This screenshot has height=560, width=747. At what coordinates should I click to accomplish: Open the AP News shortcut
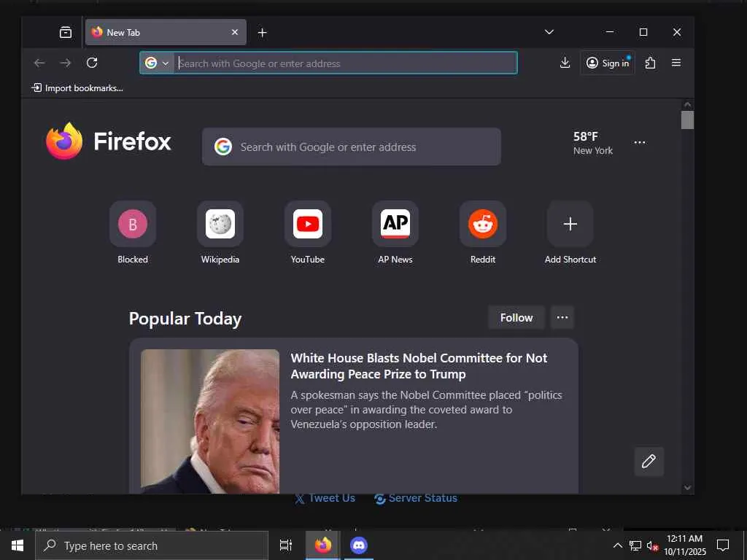click(x=395, y=233)
